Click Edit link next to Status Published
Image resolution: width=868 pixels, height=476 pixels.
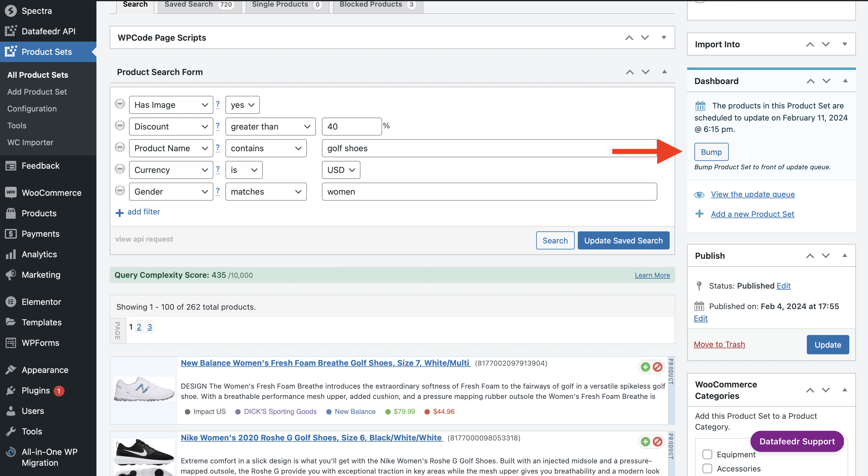(783, 286)
